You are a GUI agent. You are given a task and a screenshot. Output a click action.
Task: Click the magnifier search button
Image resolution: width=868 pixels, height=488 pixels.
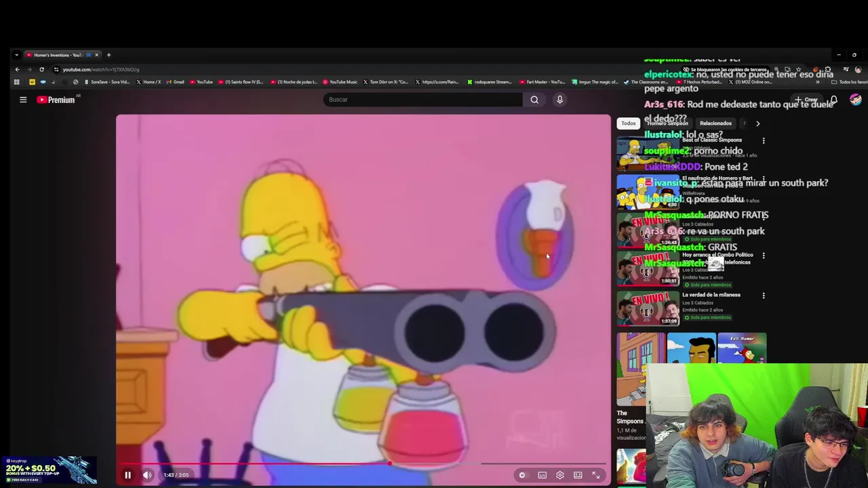534,100
